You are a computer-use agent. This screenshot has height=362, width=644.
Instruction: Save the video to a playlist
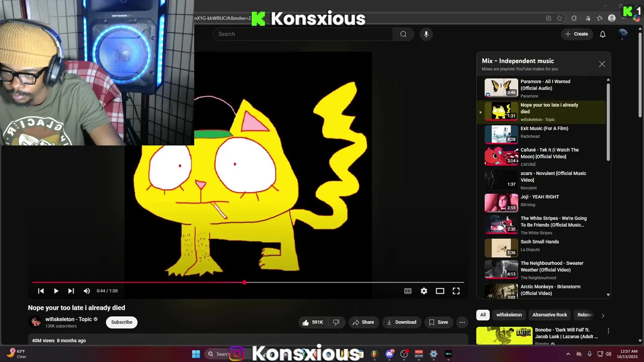(x=438, y=322)
